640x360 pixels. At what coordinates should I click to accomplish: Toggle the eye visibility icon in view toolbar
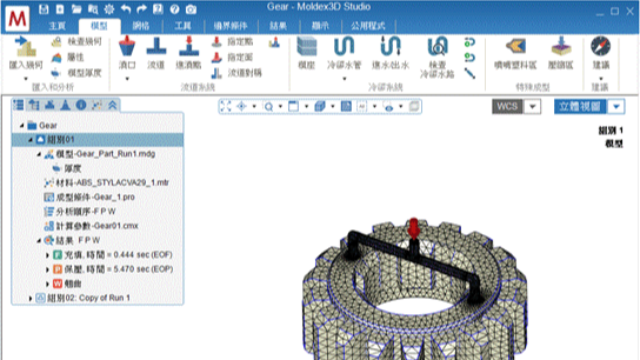pos(389,107)
